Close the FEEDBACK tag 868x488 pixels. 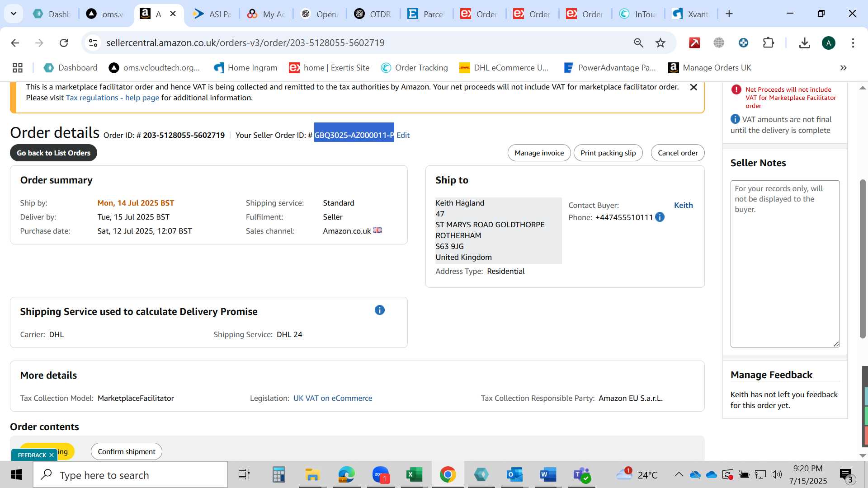52,455
